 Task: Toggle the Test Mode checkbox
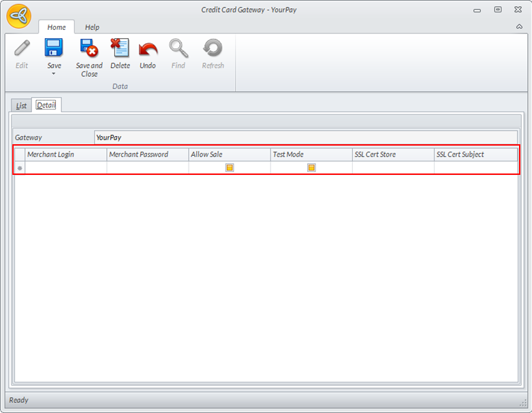coord(311,167)
